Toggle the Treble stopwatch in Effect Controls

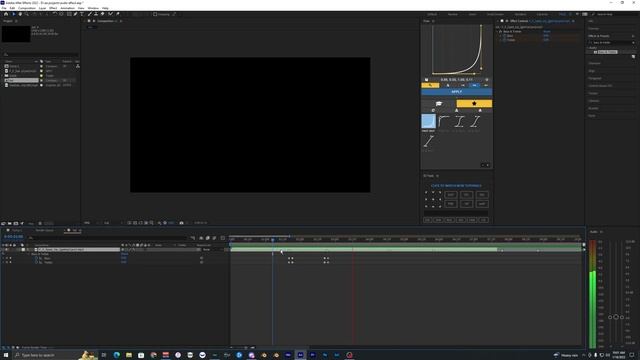[x=504, y=40]
